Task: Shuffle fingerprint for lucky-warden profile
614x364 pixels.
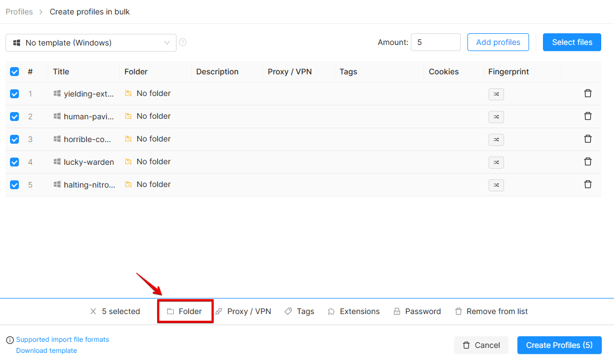Action: [496, 162]
